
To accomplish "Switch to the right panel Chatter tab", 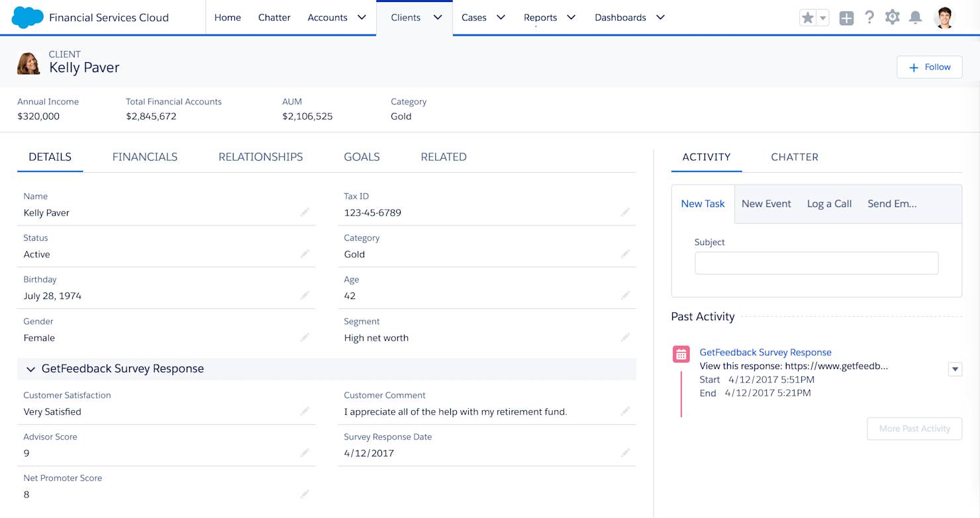I will (x=795, y=157).
